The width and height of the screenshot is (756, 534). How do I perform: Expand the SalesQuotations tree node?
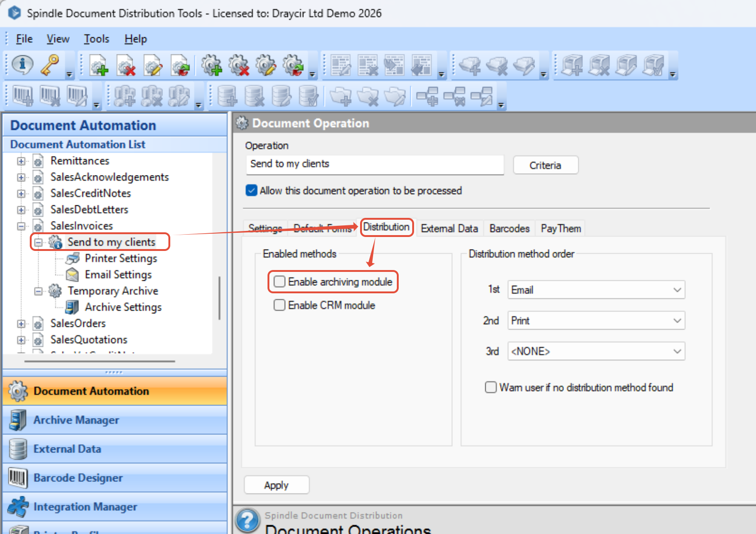coord(21,340)
